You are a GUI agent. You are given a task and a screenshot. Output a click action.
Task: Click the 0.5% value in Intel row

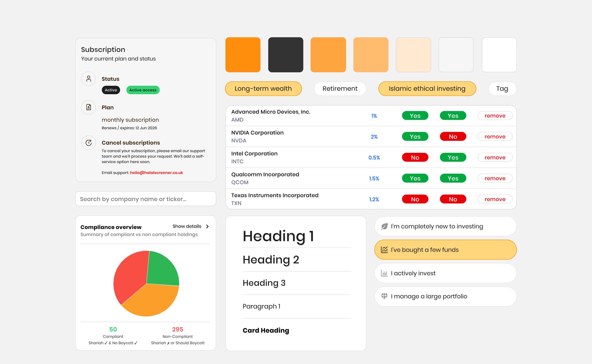pos(374,157)
